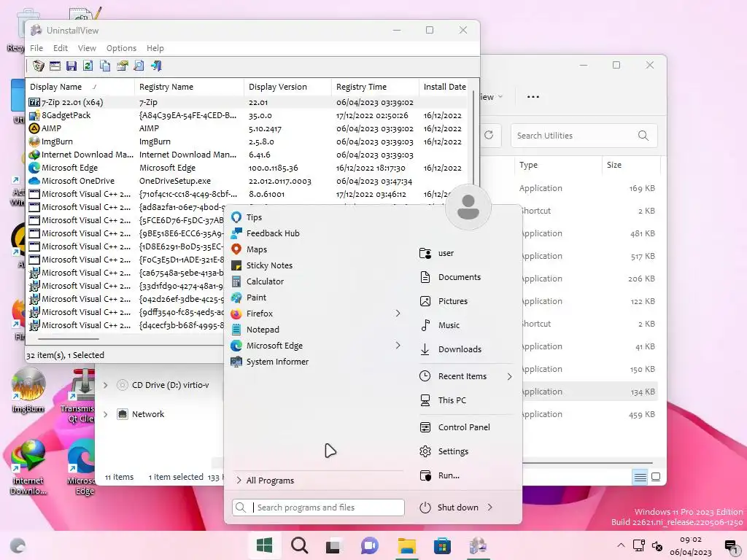This screenshot has width=747, height=560.
Task: Open Settings from the Start menu
Action: tap(466, 451)
